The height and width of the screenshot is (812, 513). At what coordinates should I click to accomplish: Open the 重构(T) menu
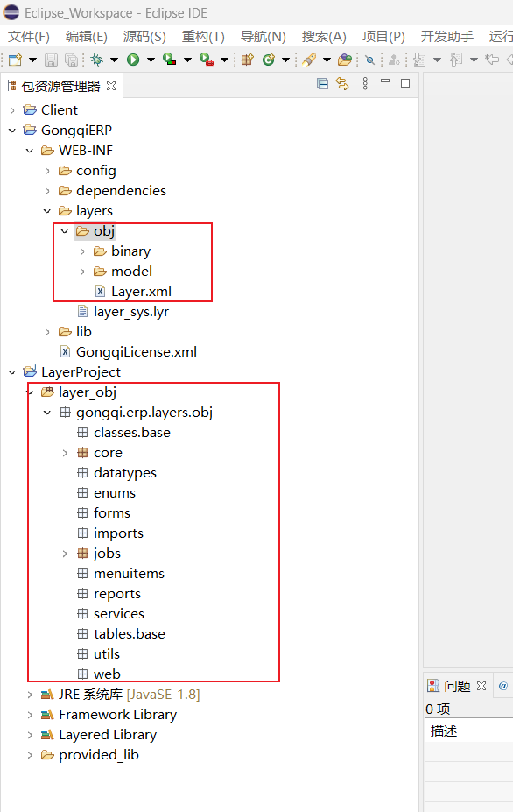(203, 37)
